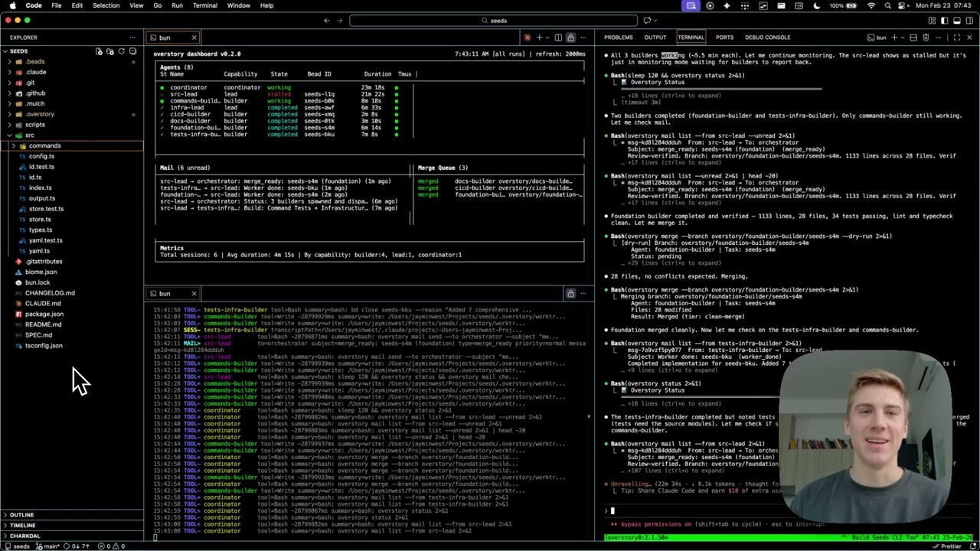Expand the Outline section
Viewport: 980px width, 551px height.
(72, 515)
